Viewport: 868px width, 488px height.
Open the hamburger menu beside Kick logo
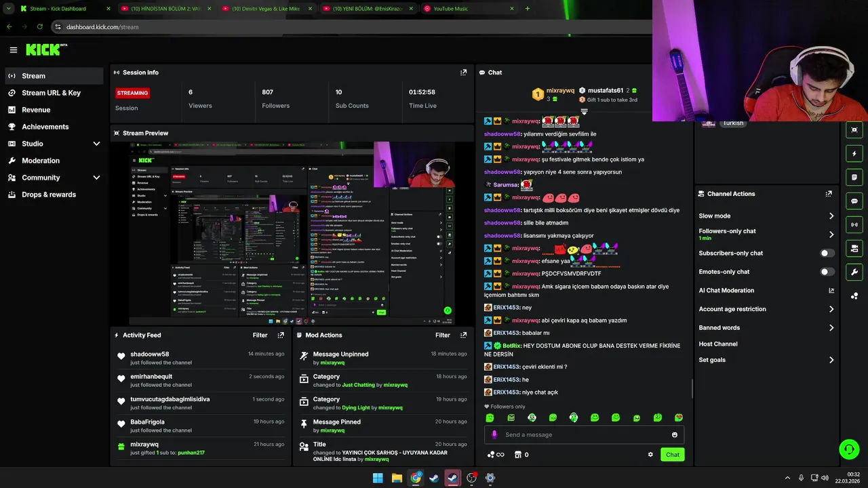[13, 49]
